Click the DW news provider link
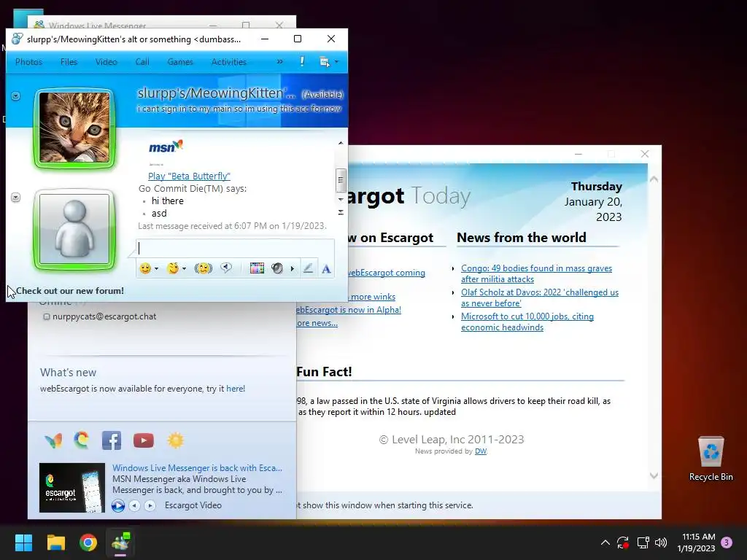The image size is (747, 560). click(481, 451)
